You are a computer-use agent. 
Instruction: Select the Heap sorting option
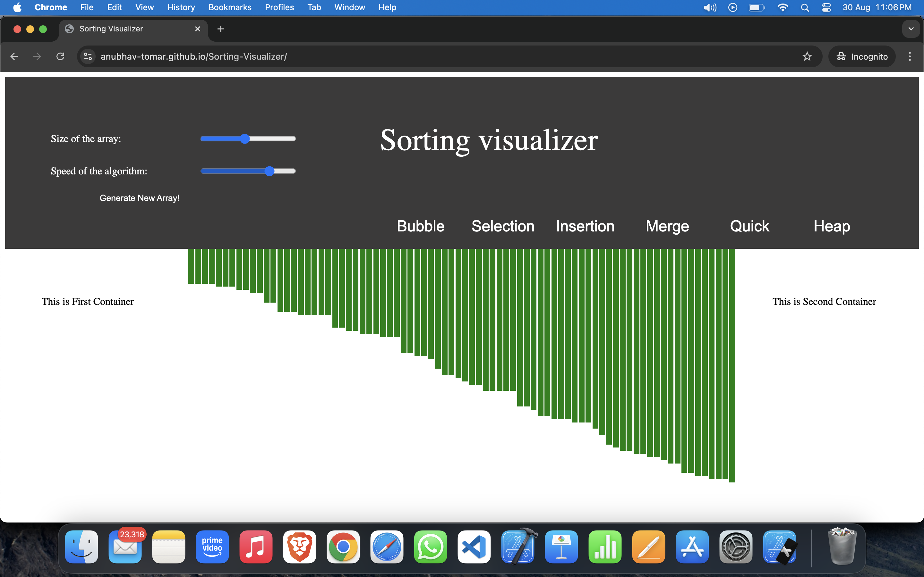click(831, 226)
